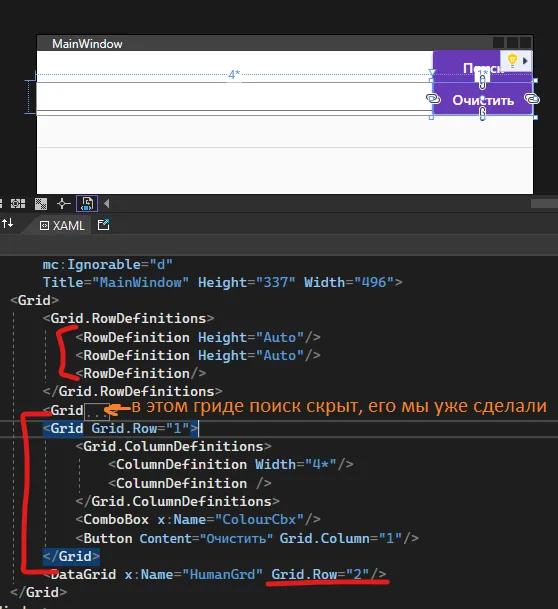This screenshot has width=558, height=609.
Task: Click the left scroll arrow beside designer toolbar
Action: (106, 204)
